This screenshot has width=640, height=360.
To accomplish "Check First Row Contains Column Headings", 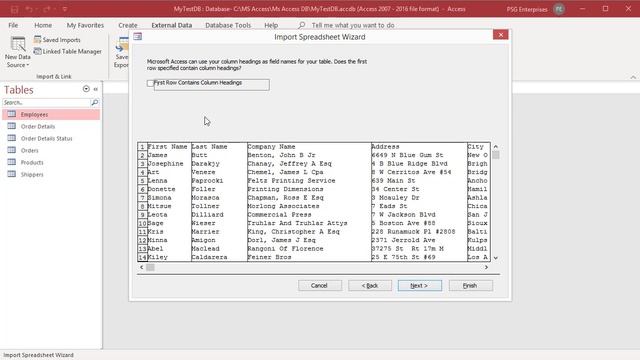I will coord(150,83).
